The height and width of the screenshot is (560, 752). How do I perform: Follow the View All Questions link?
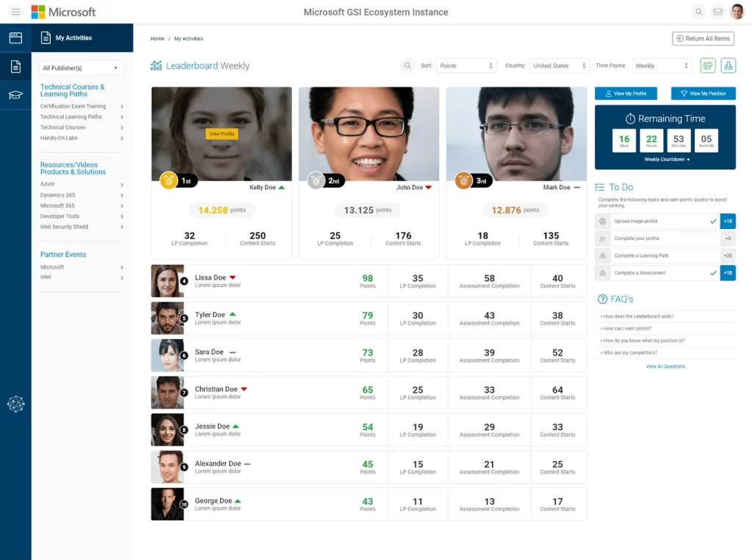[x=665, y=366]
